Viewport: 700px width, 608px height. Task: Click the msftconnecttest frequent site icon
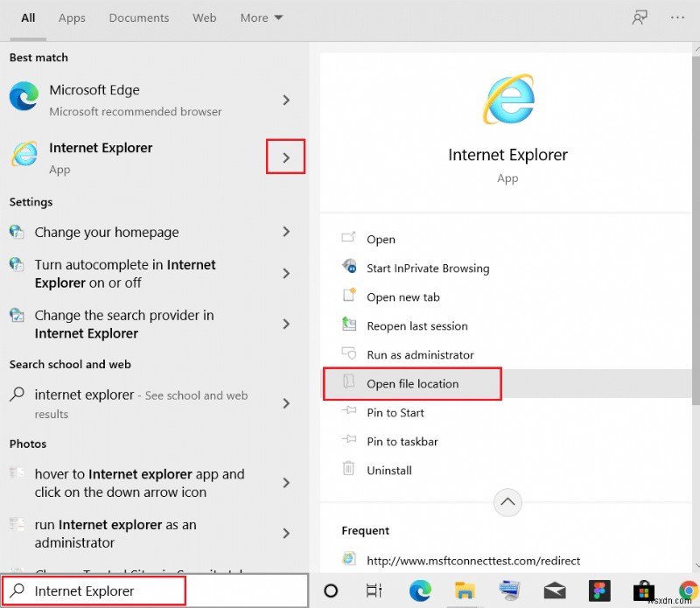pos(348,559)
